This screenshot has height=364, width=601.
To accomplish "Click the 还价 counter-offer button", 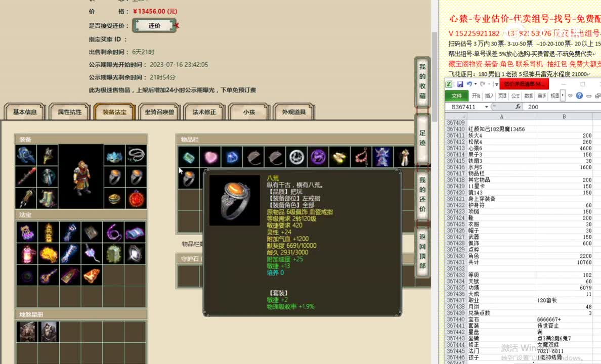I will tap(154, 25).
